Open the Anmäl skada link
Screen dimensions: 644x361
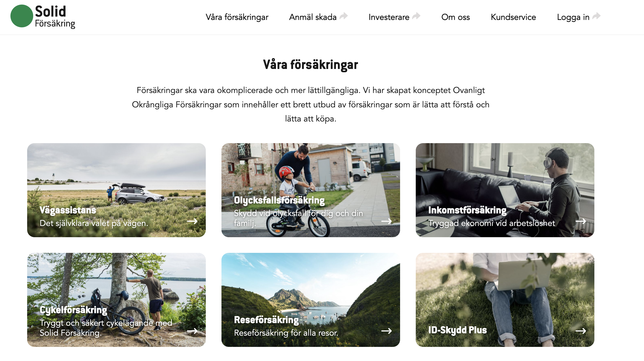pyautogui.click(x=313, y=17)
